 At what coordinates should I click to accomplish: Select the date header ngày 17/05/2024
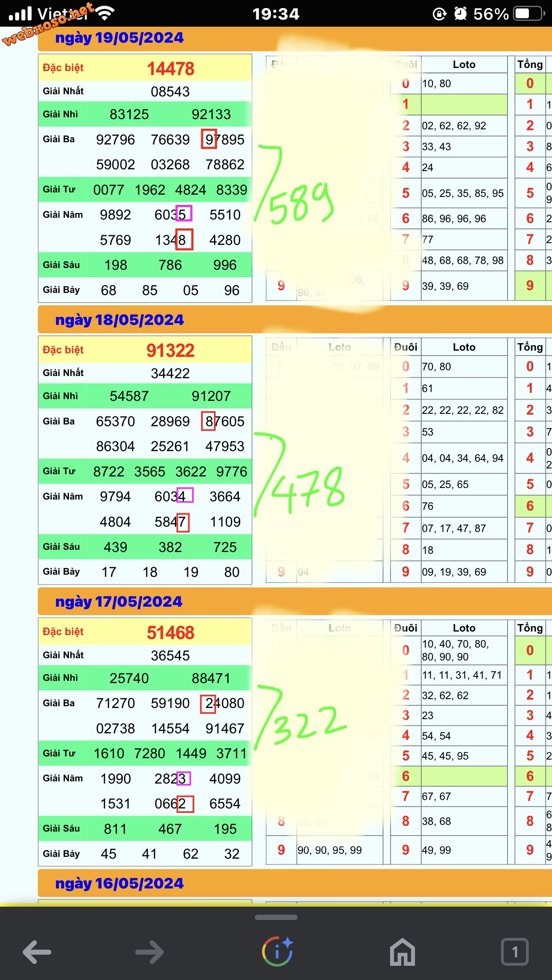pyautogui.click(x=119, y=602)
